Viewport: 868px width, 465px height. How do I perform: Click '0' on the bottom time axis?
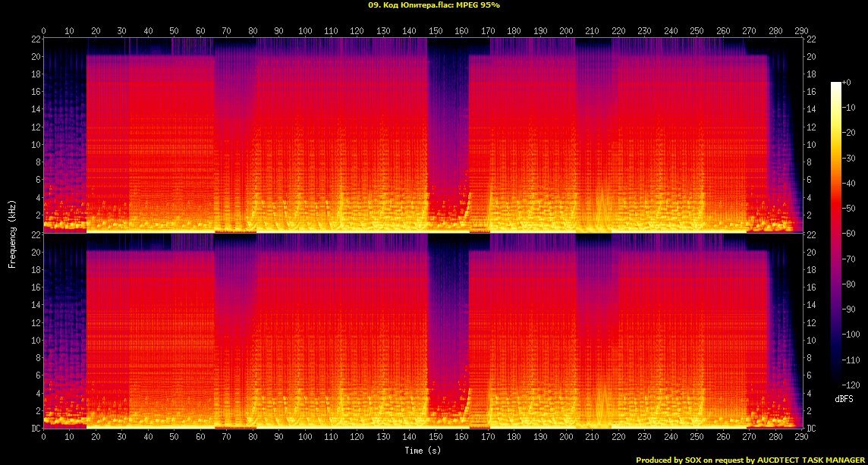point(44,436)
